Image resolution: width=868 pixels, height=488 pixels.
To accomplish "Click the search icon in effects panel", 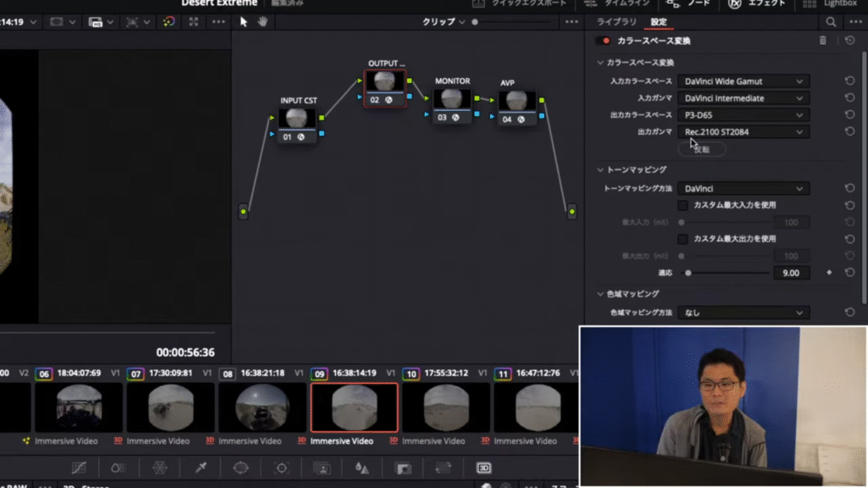I will click(831, 22).
